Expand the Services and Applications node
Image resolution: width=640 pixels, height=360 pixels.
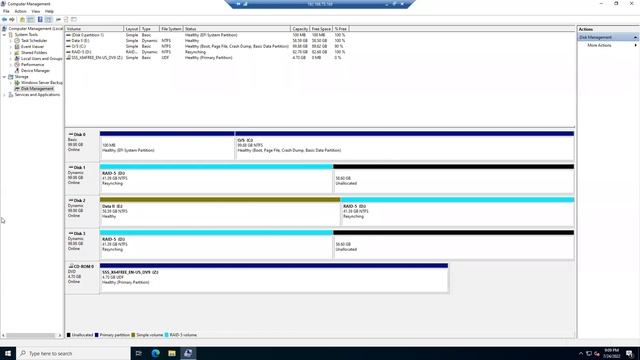[4, 95]
